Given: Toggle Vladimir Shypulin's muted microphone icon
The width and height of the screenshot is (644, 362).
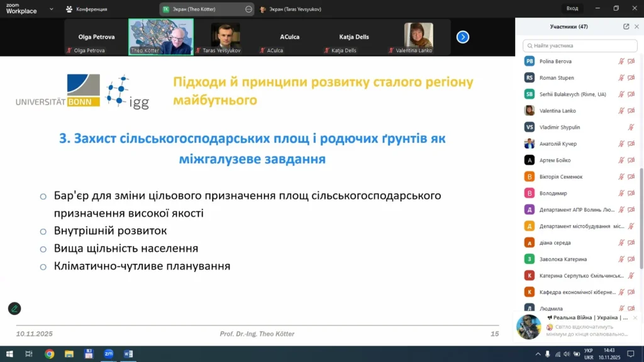Looking at the screenshot, I should coord(631,127).
